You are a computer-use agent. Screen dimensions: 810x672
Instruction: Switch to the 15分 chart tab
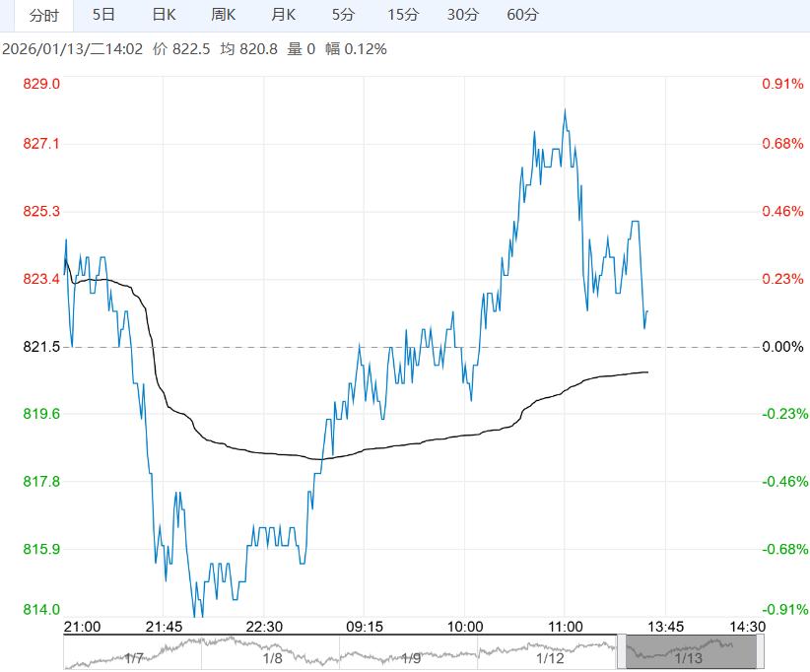tap(403, 15)
